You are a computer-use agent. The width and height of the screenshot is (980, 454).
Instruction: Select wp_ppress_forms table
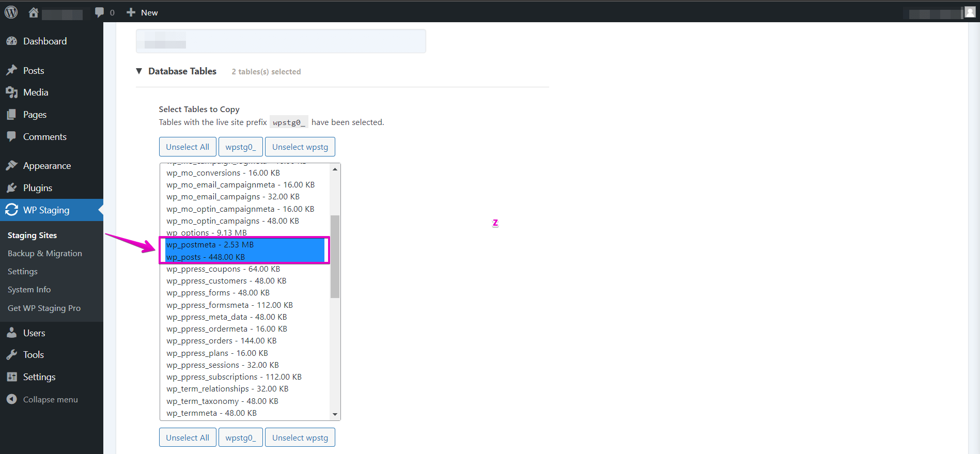[x=245, y=293]
